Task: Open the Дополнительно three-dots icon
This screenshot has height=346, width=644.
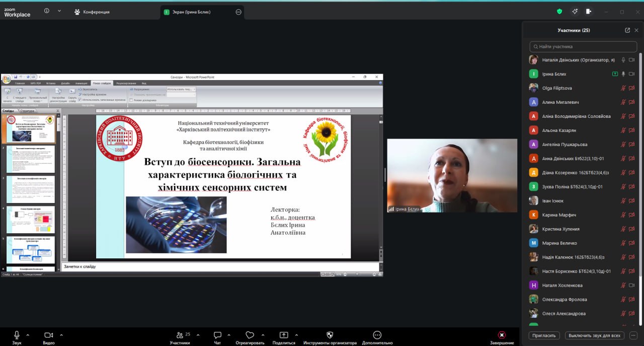Action: 377,335
